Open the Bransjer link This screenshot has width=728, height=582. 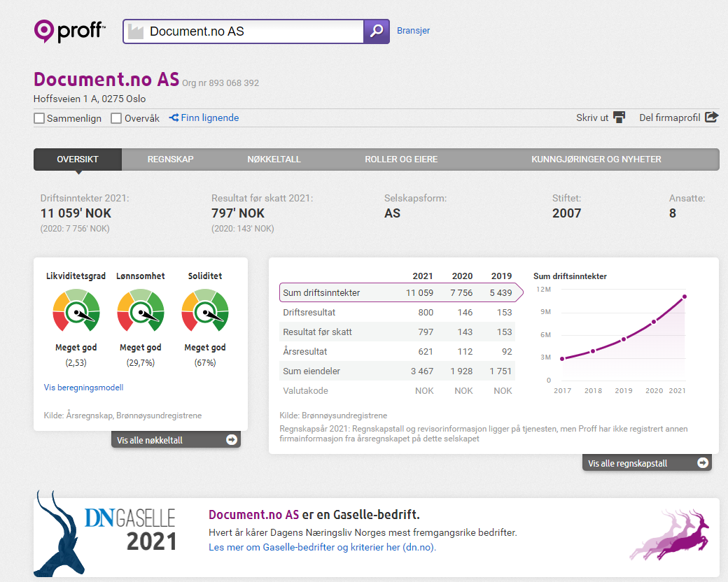413,31
